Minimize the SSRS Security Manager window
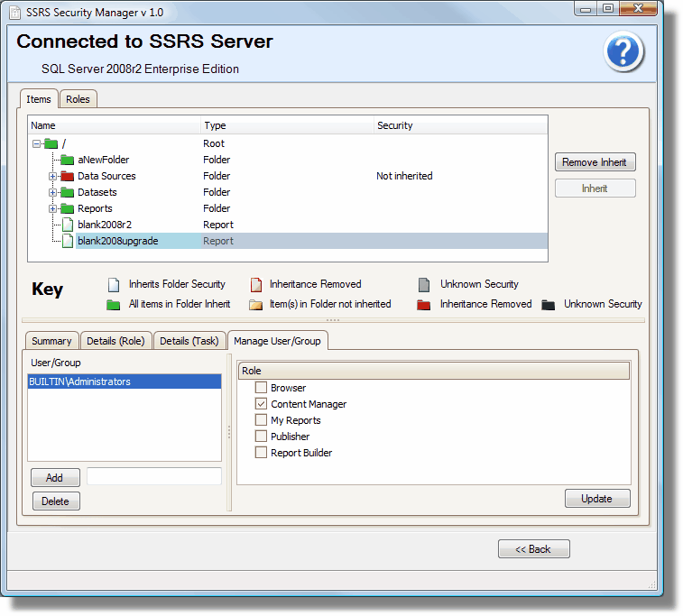The height and width of the screenshot is (616, 683). 586,9
